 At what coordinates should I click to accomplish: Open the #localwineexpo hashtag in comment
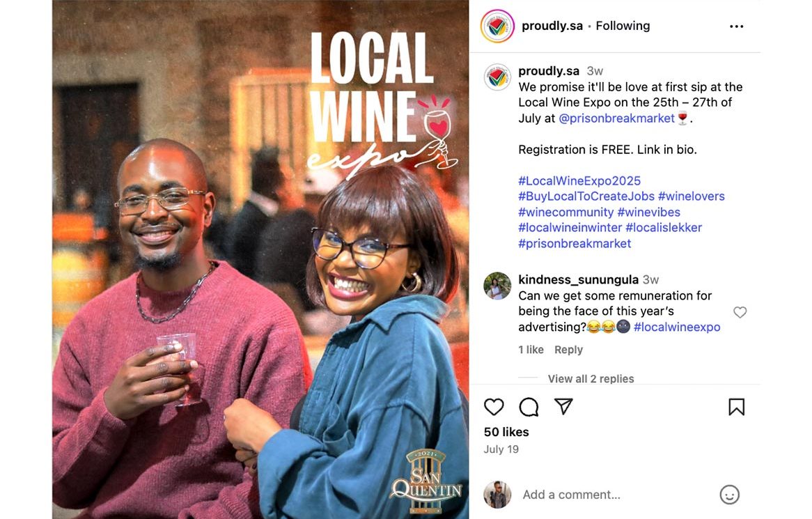[x=677, y=327]
